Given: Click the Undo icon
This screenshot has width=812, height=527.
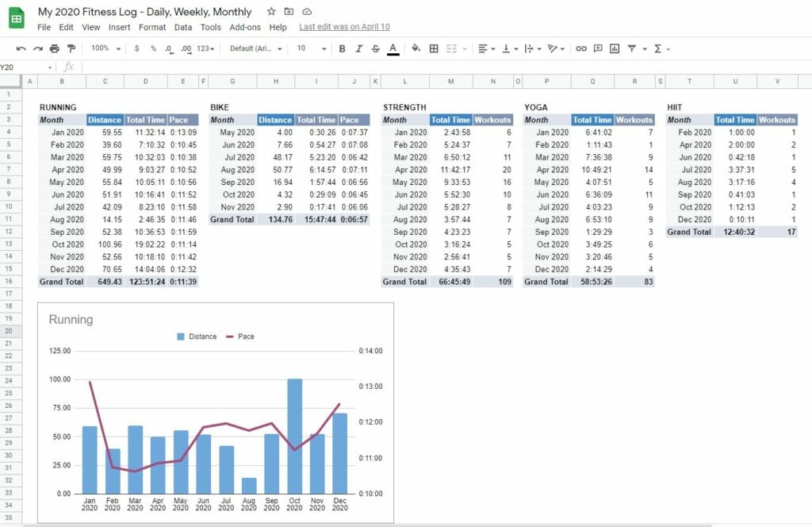Looking at the screenshot, I should [21, 48].
